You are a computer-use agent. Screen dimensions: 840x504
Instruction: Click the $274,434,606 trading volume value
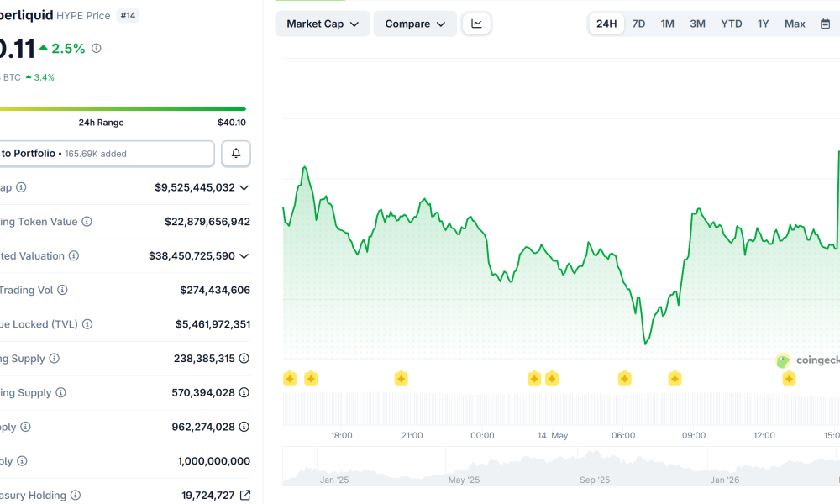click(x=215, y=290)
